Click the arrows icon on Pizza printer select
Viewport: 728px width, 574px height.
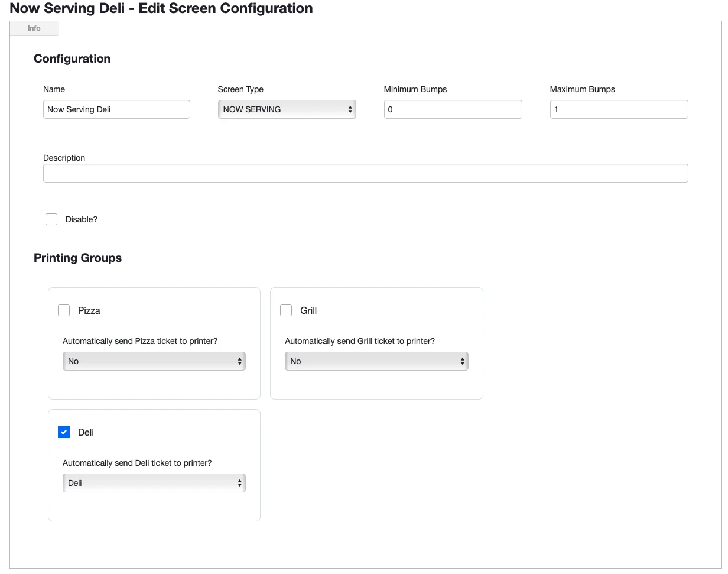tap(241, 361)
